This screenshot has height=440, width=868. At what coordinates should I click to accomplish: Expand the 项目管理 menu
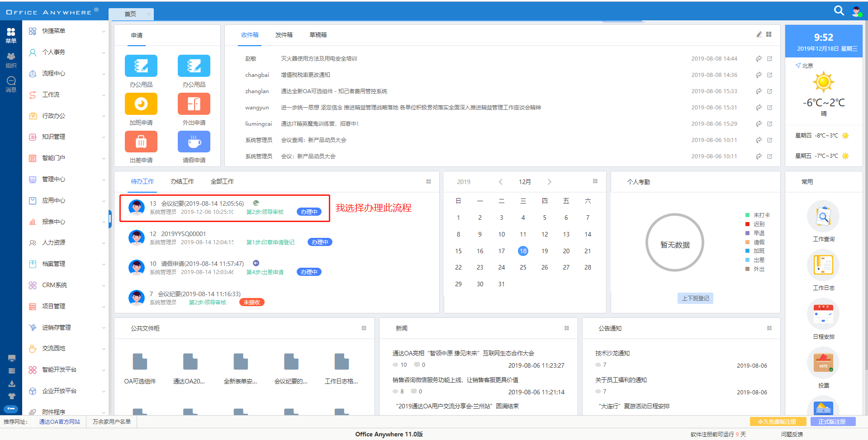pos(66,306)
